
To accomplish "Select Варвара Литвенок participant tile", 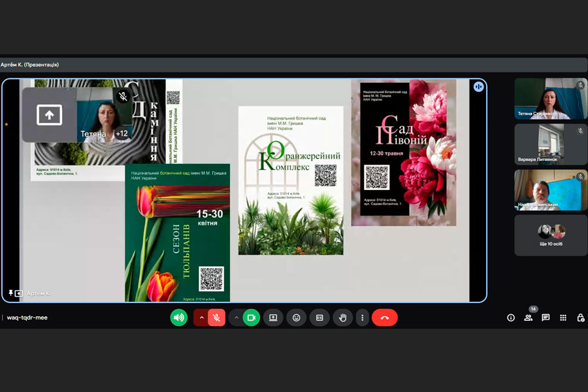I will click(x=551, y=144).
